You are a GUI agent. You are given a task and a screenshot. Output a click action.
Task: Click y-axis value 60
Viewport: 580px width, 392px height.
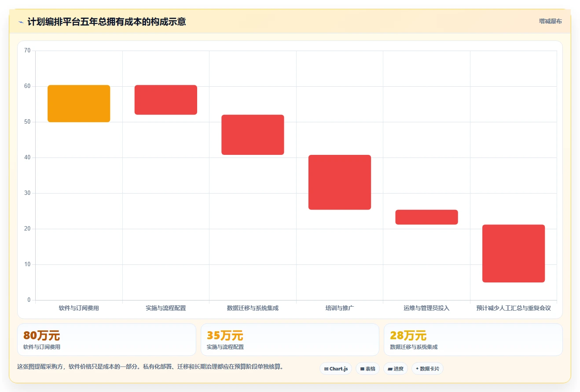tap(27, 86)
